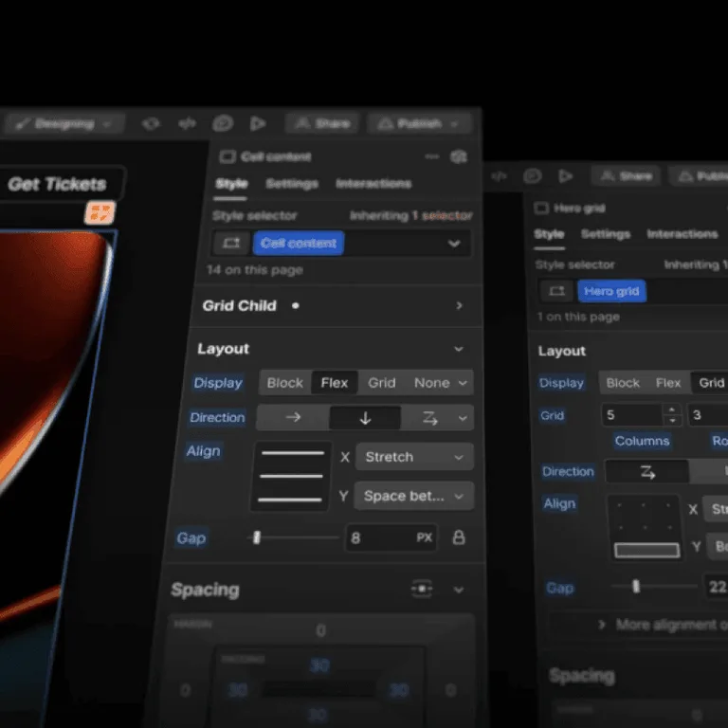The image size is (728, 728).
Task: Click the selector state icon beside Cell content
Action: (231, 243)
